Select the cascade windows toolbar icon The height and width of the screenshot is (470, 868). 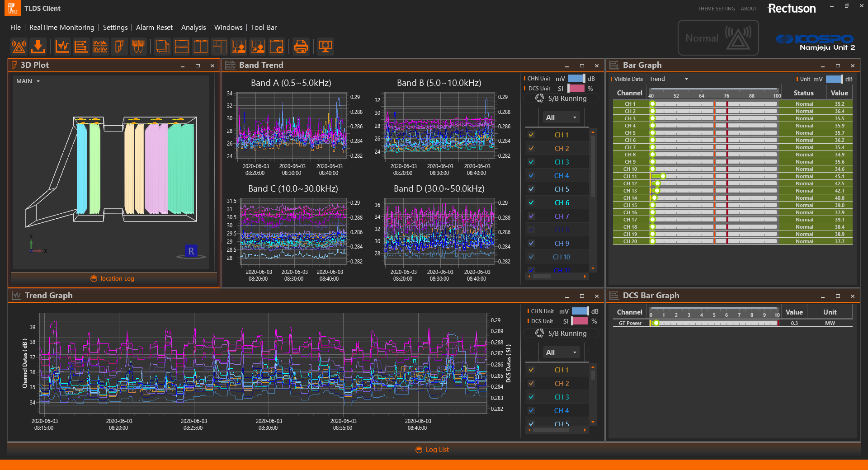point(163,46)
